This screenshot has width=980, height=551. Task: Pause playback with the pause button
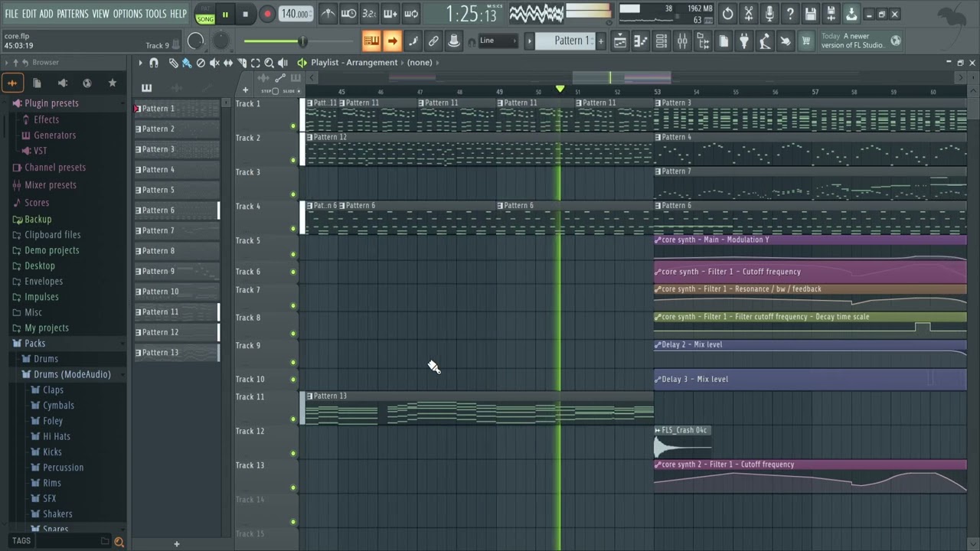226,14
